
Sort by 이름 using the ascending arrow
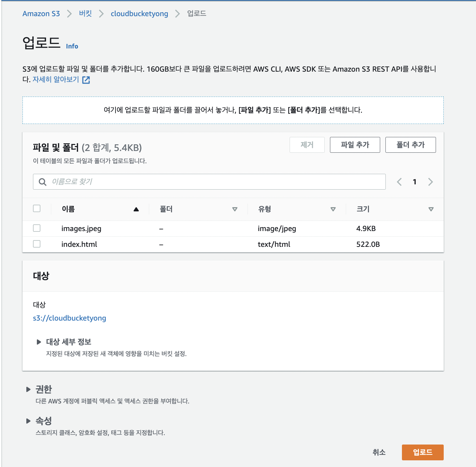[136, 209]
